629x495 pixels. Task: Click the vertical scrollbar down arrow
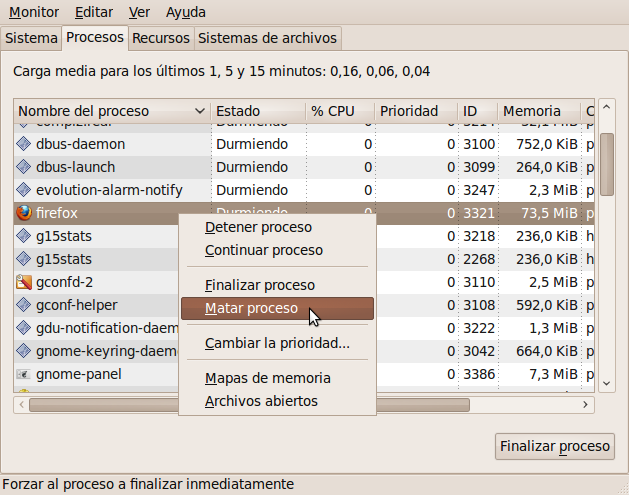607,383
